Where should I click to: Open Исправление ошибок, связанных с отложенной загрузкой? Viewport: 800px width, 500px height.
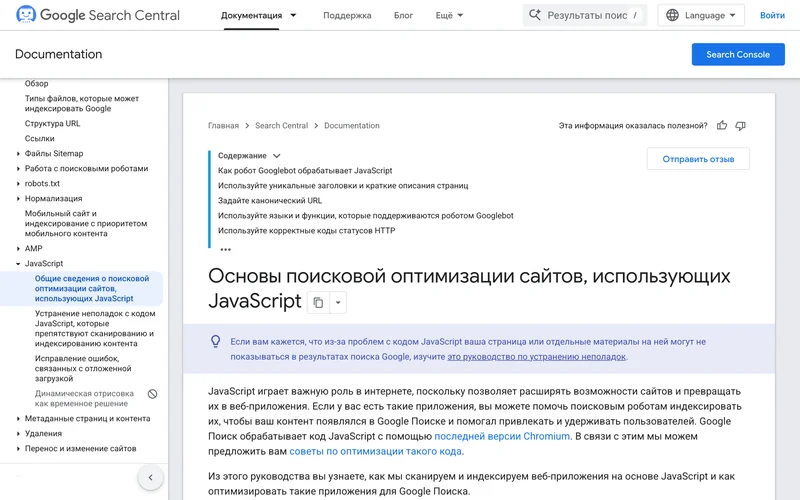[83, 368]
